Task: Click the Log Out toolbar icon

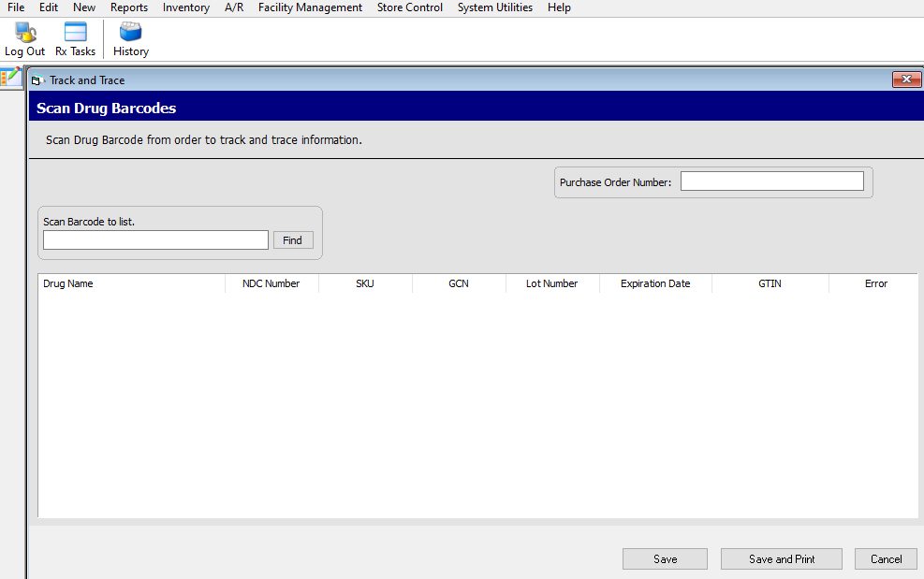Action: 24,39
